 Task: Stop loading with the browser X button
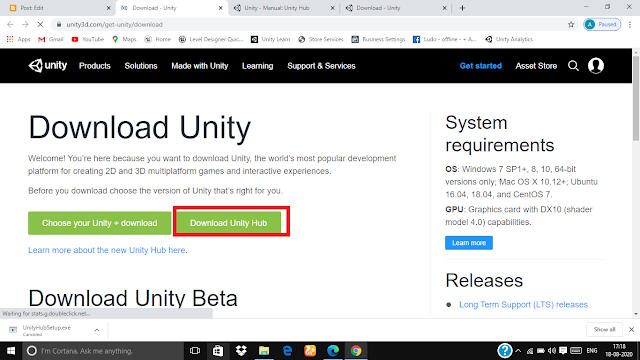coord(40,24)
